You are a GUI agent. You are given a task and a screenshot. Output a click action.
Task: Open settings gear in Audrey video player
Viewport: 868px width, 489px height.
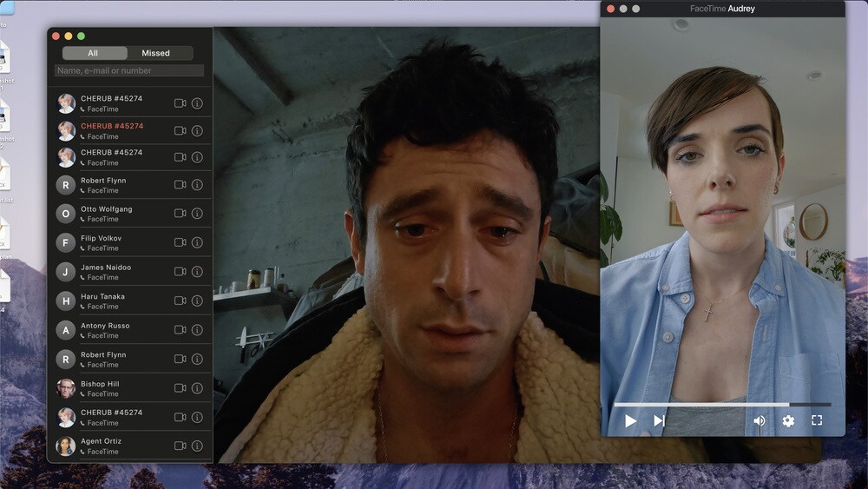pos(788,421)
